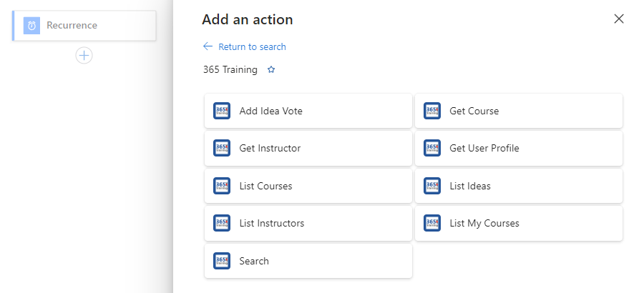The width and height of the screenshot is (644, 293).
Task: Select the List Ideas action label
Action: point(470,186)
